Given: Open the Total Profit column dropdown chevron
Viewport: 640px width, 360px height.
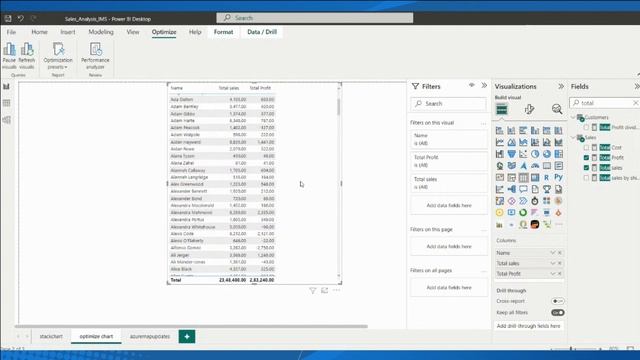Looking at the screenshot, I should (553, 273).
